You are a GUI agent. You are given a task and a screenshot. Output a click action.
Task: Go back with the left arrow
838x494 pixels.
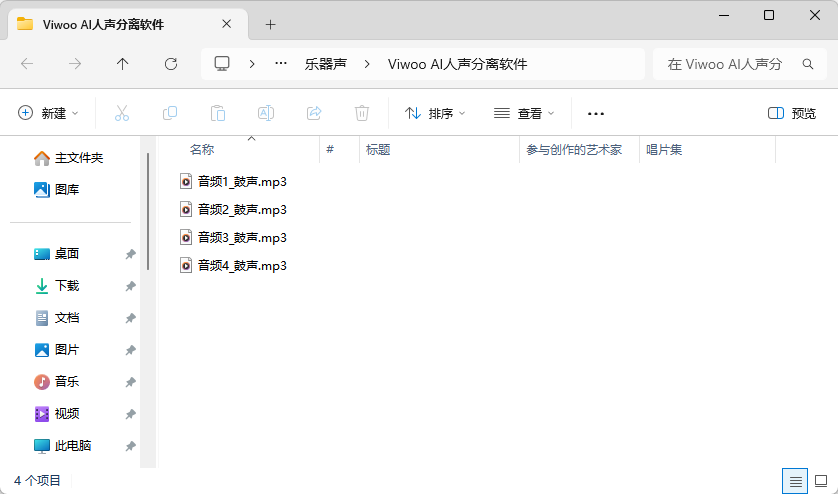coord(27,64)
